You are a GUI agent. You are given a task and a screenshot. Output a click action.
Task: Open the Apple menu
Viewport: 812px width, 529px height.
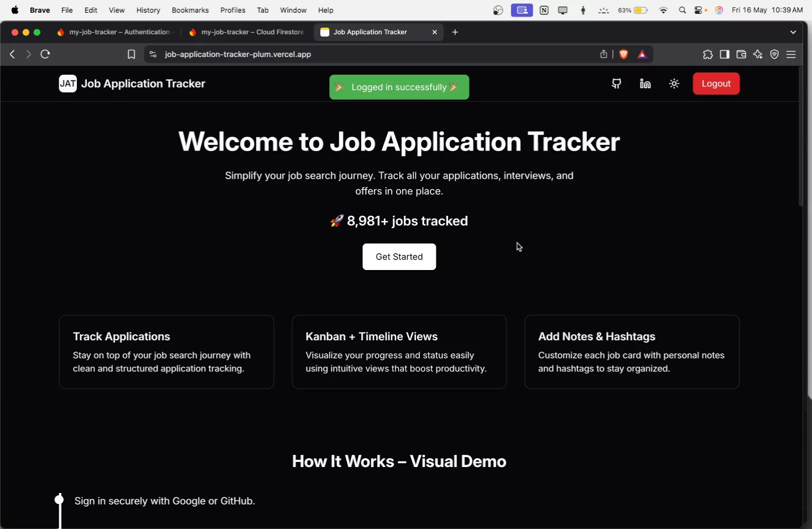15,10
